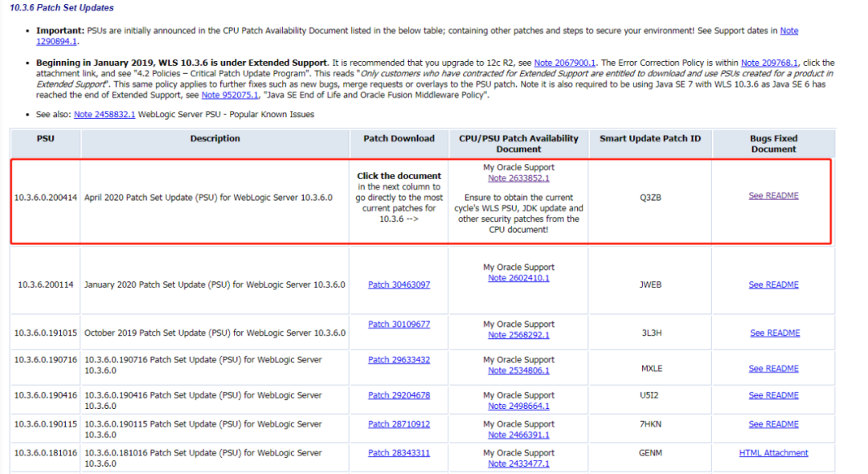Select the 10.3.6 Patch Set Updates heading
The width and height of the screenshot is (868, 474).
point(61,8)
